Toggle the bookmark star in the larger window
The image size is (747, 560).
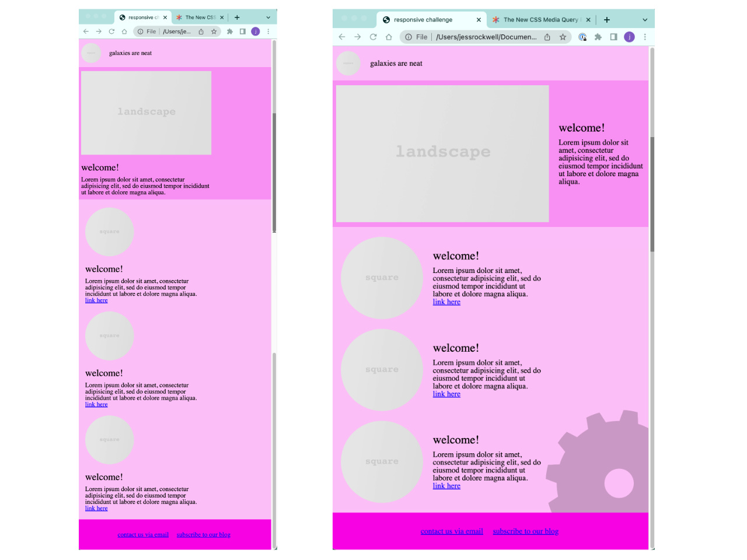pos(563,37)
